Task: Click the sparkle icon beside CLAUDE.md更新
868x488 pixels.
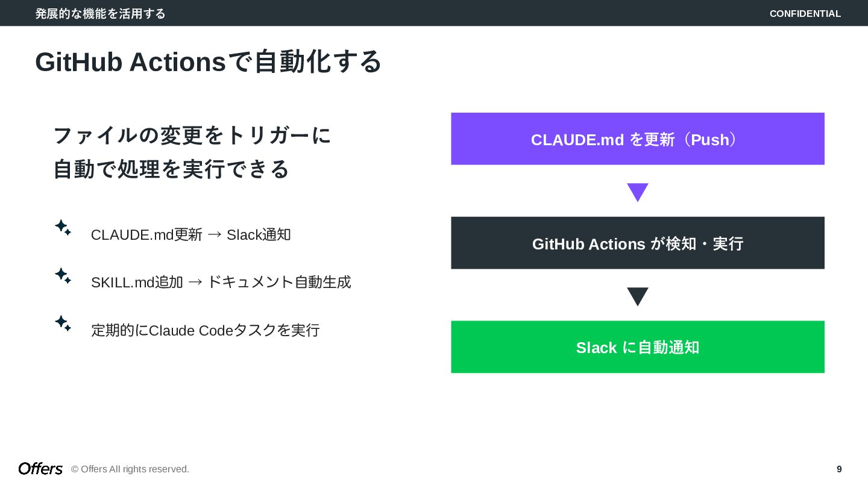Action: point(63,228)
